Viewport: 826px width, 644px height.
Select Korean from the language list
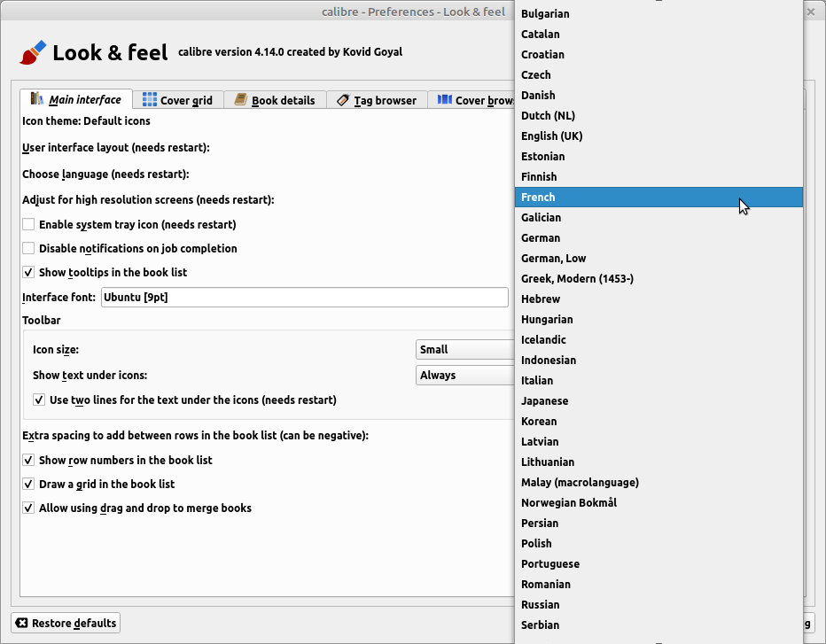(658, 422)
